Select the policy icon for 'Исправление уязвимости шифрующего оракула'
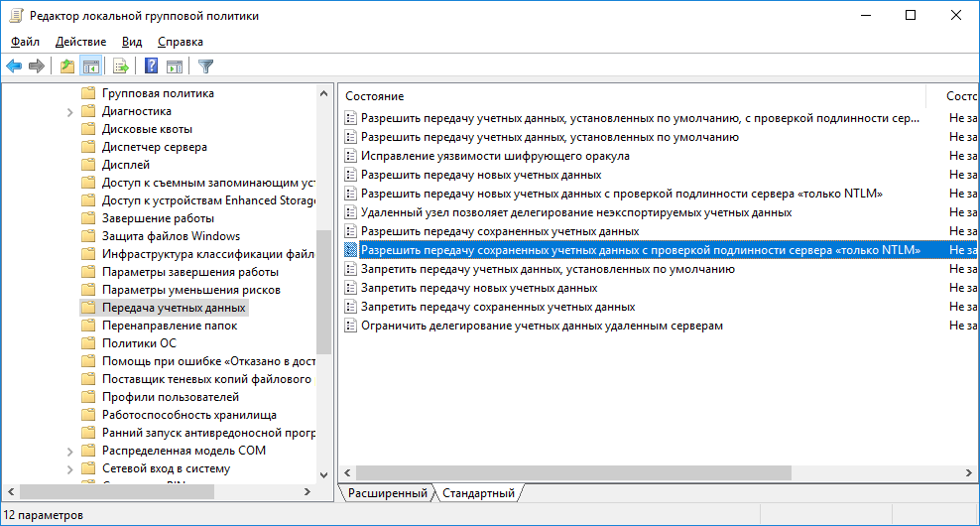Viewport: 980px width, 526px height. pyautogui.click(x=350, y=156)
